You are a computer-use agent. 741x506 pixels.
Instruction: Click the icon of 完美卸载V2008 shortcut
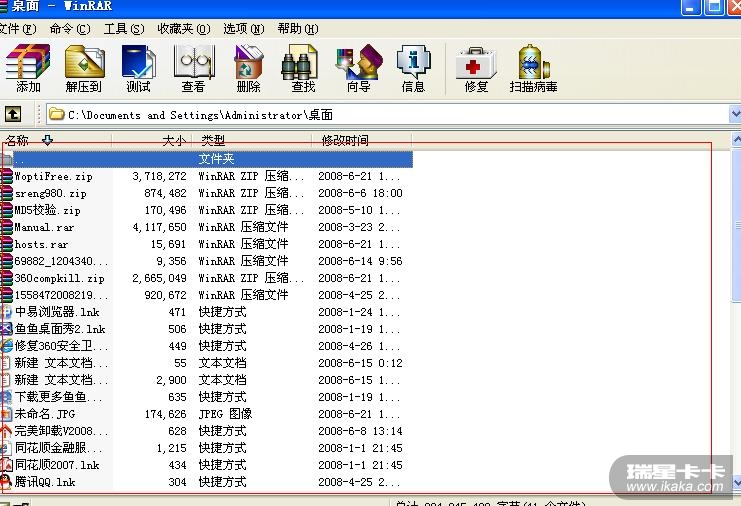[6, 431]
